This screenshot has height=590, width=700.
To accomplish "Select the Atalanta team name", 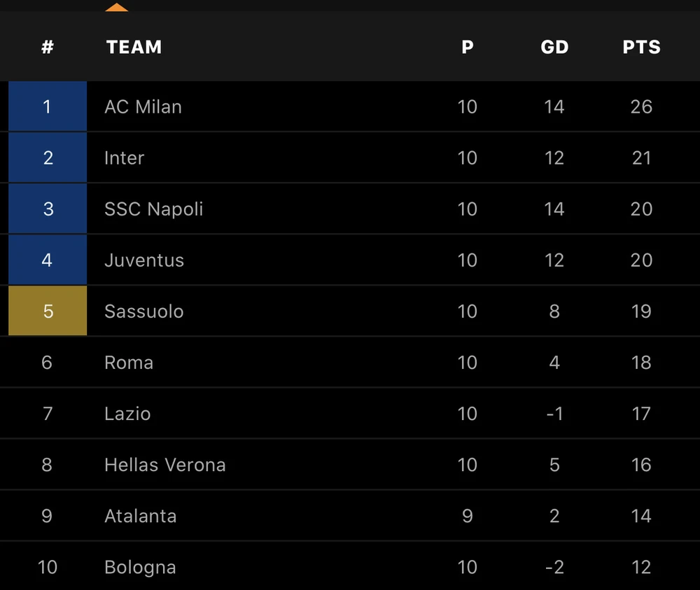I will 140,516.
